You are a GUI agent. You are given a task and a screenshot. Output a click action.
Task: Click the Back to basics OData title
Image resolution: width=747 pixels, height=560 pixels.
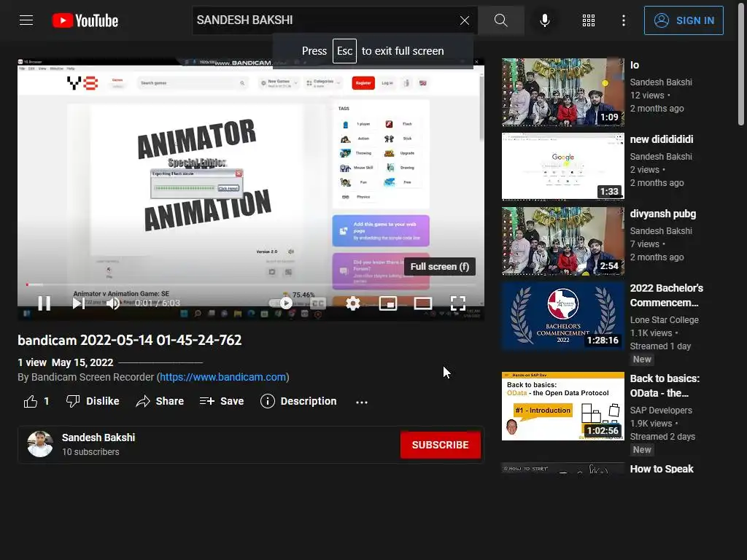point(665,386)
